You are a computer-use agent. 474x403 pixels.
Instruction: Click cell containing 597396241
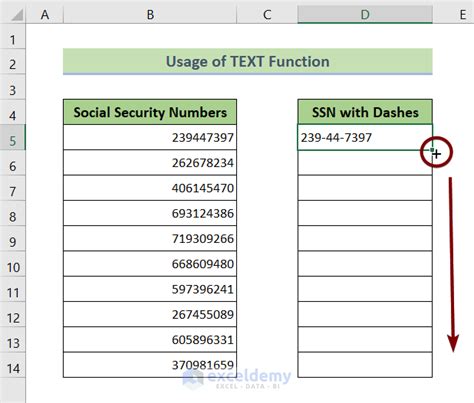pos(150,289)
